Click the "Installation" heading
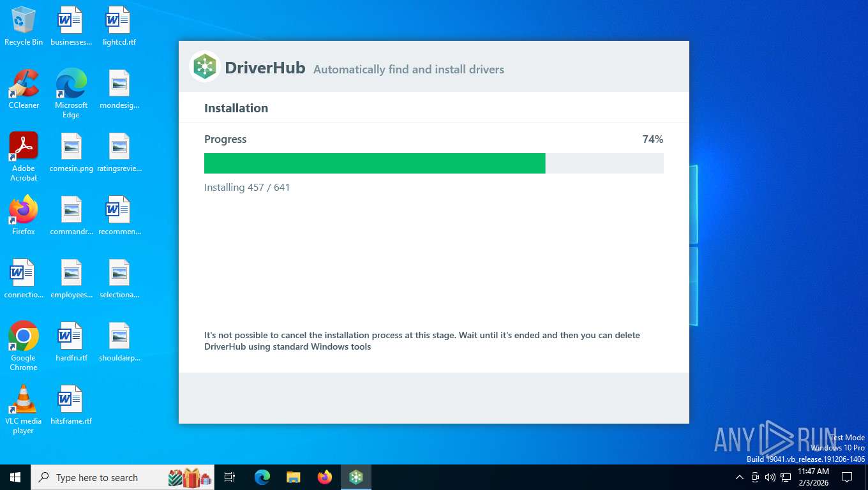This screenshot has width=868, height=490. [x=236, y=108]
